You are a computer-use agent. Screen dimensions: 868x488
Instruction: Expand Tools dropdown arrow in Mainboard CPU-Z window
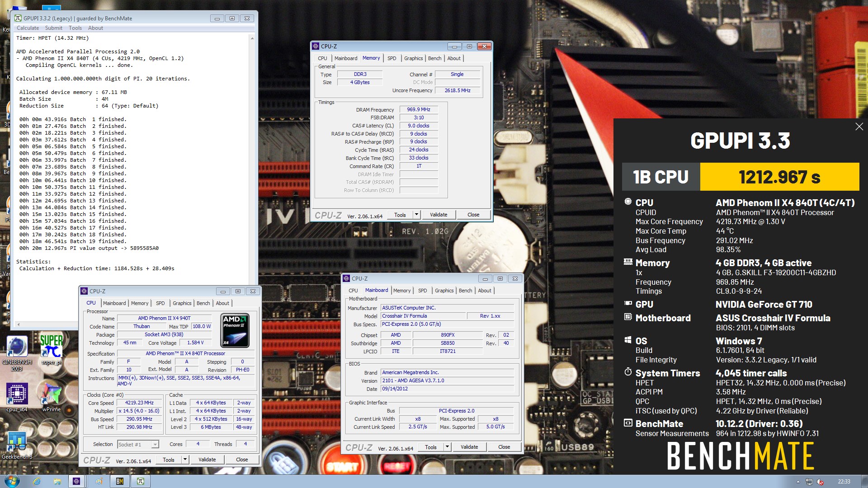pyautogui.click(x=447, y=447)
